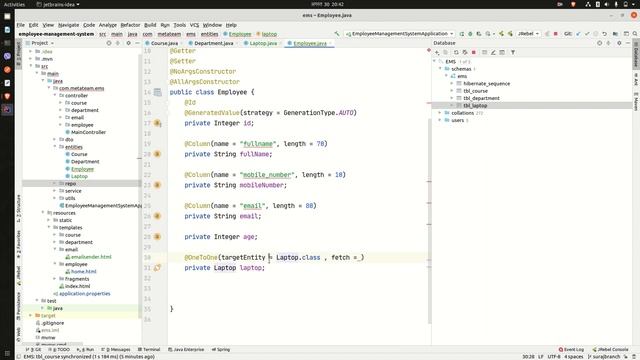Collapse the controller folder
Image resolution: width=640 pixels, height=360 pixels.
click(55, 96)
